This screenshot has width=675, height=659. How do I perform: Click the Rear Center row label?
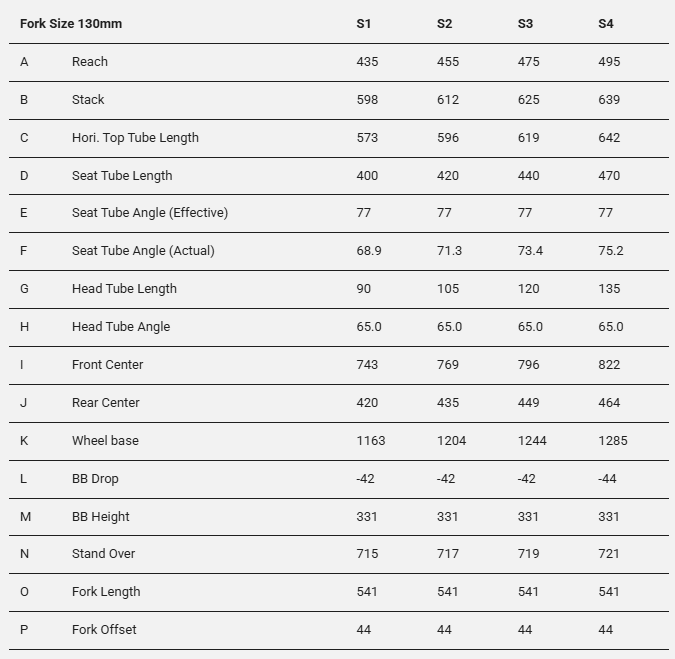point(106,403)
